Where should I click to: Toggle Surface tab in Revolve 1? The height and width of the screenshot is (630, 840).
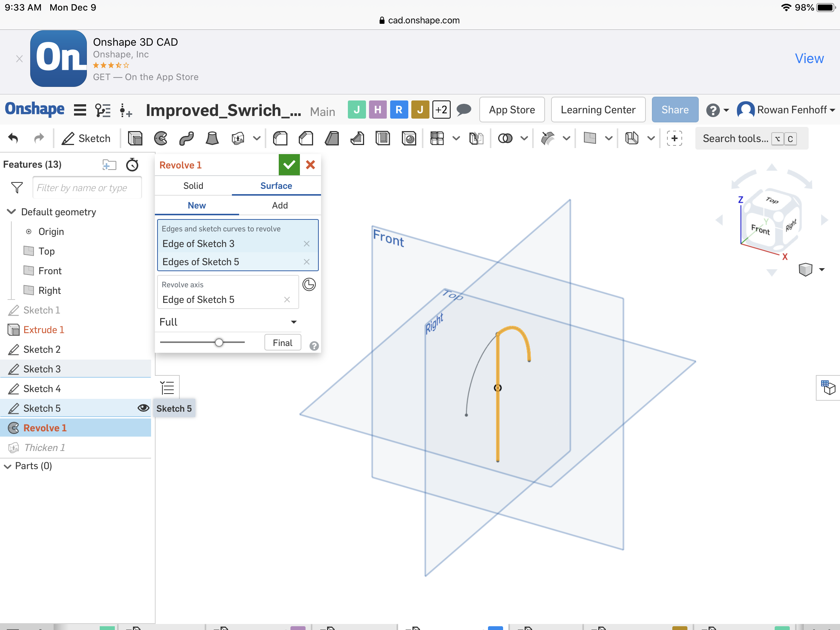tap(276, 186)
